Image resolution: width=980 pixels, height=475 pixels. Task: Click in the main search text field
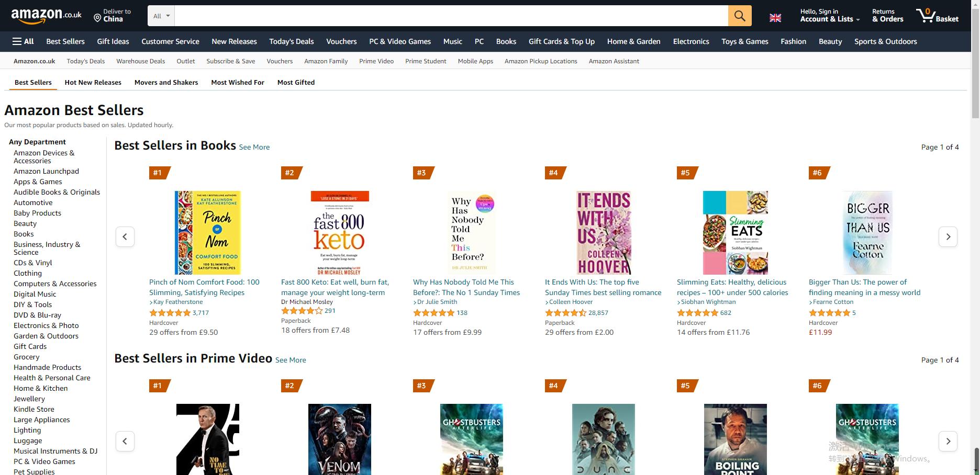(450, 16)
